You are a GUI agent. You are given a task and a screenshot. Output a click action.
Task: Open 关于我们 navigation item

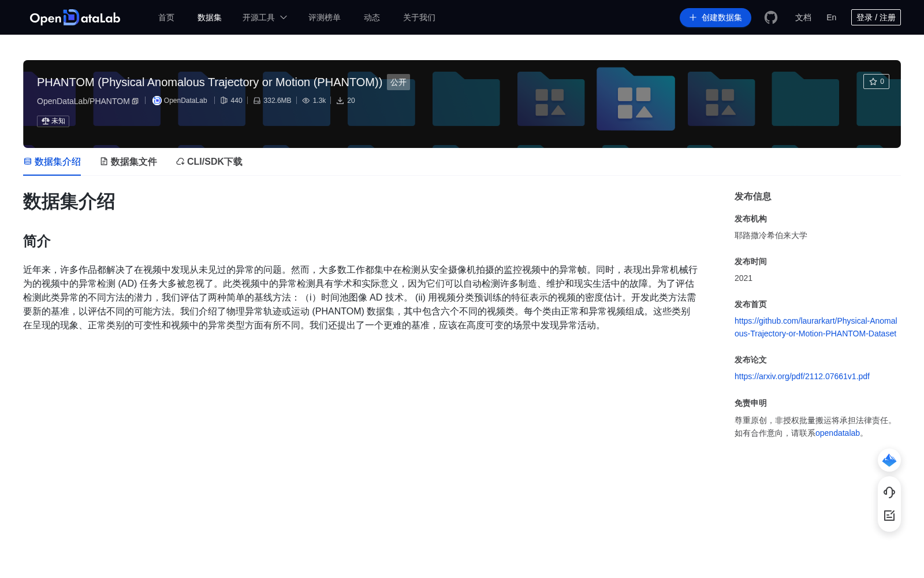419,17
